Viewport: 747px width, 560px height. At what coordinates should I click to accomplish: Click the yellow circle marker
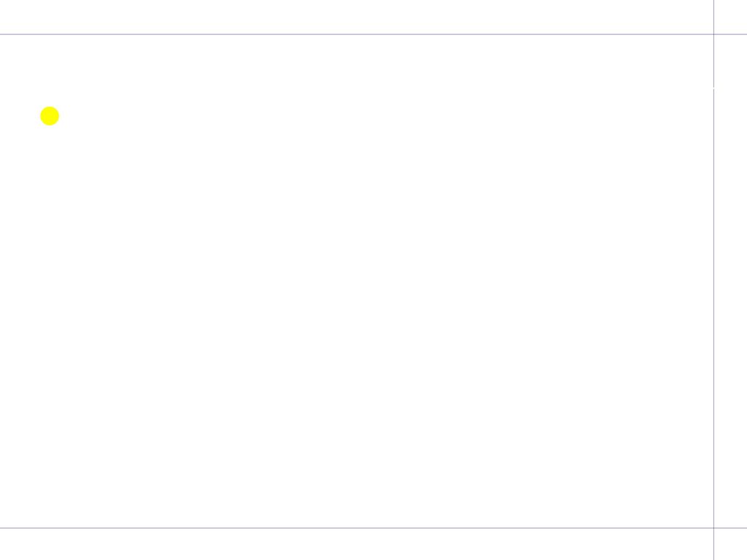click(x=50, y=116)
